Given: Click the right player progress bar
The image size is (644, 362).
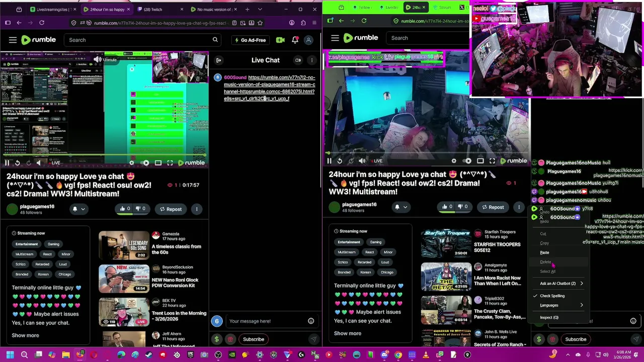Looking at the screenshot, I should pos(428,154).
